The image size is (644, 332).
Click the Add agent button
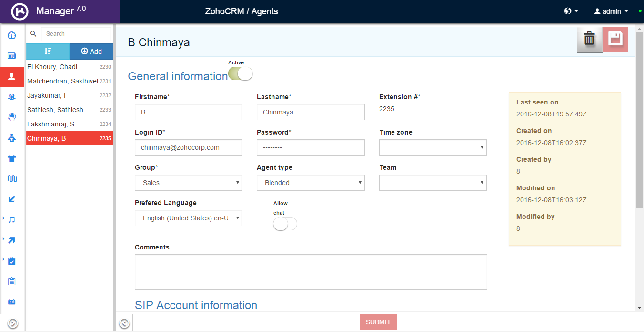pos(91,51)
